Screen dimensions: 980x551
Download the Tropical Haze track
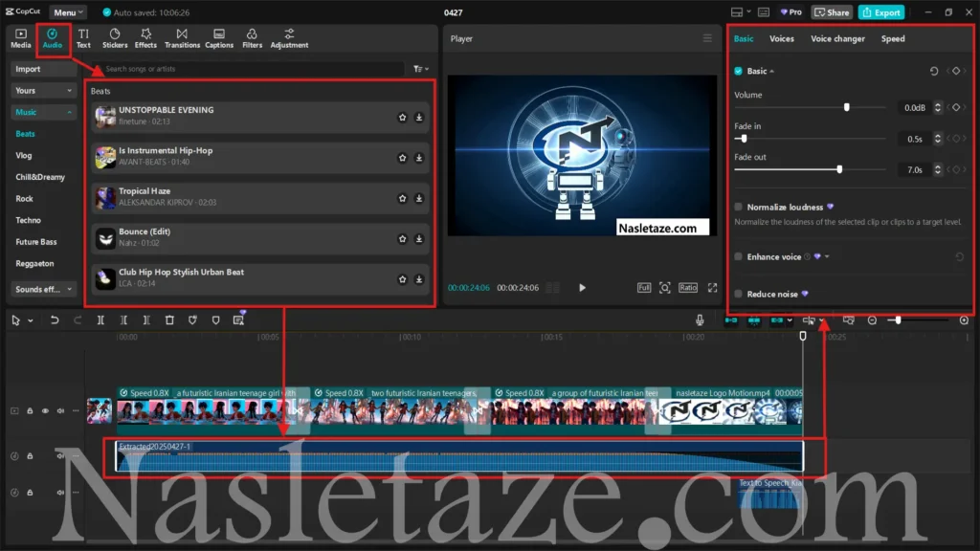click(x=419, y=198)
